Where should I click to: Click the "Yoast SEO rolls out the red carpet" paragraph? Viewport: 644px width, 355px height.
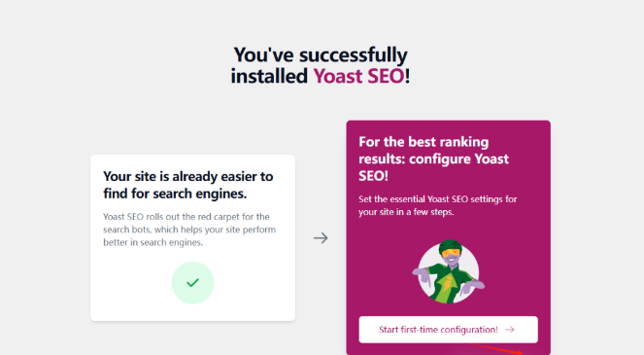tap(189, 230)
